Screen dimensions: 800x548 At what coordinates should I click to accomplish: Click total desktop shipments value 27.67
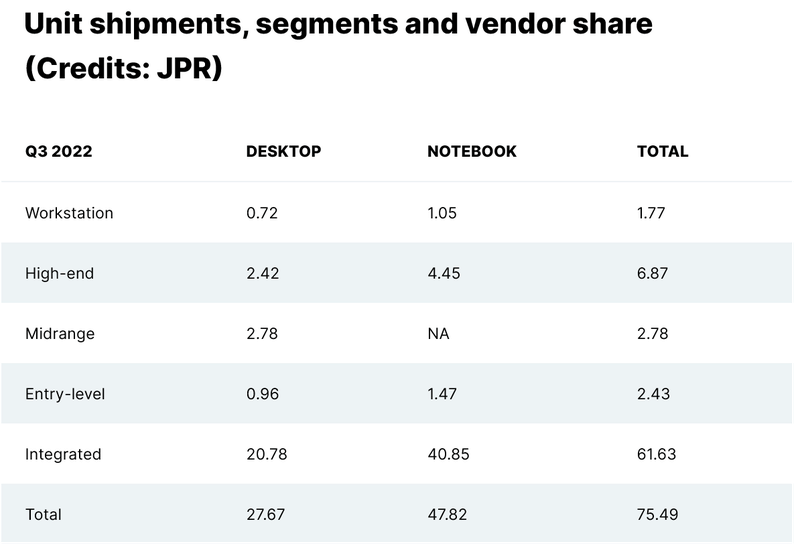[x=266, y=514]
